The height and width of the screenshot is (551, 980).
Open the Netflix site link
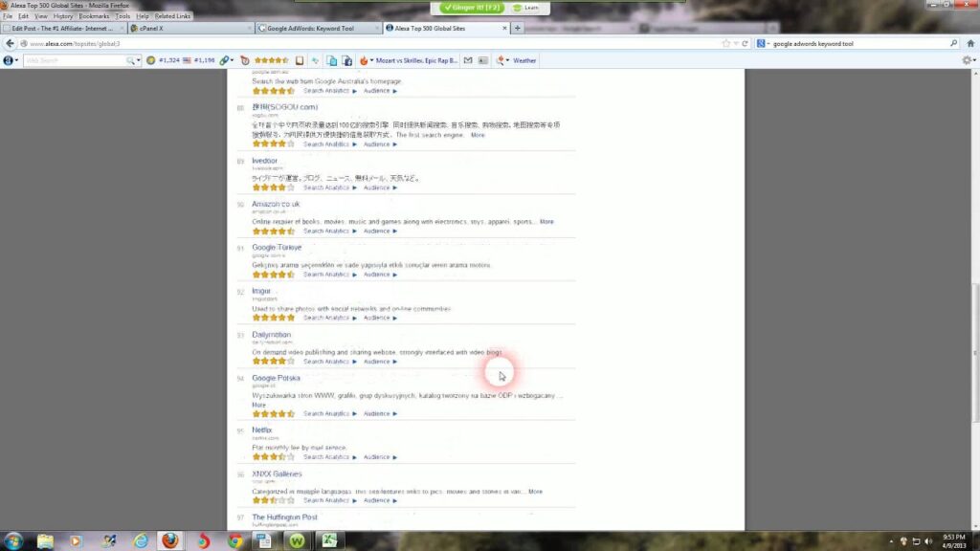pyautogui.click(x=262, y=430)
